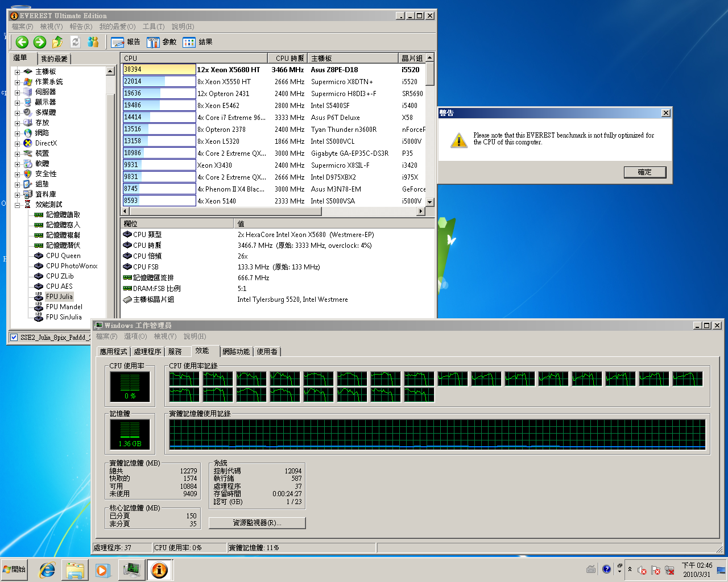Sort results by CPU 時脈 column header
Screen dimensions: 728x582
(x=288, y=58)
